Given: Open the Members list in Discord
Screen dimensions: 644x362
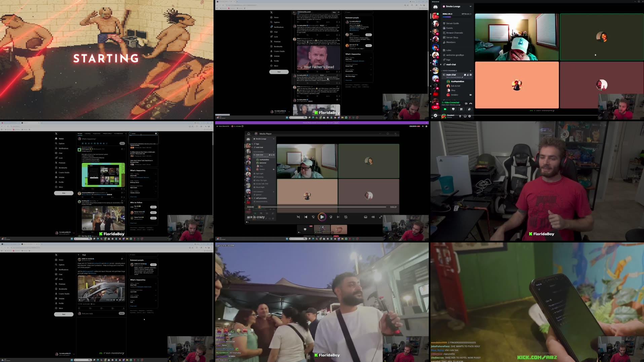Looking at the screenshot, I should pos(450,42).
